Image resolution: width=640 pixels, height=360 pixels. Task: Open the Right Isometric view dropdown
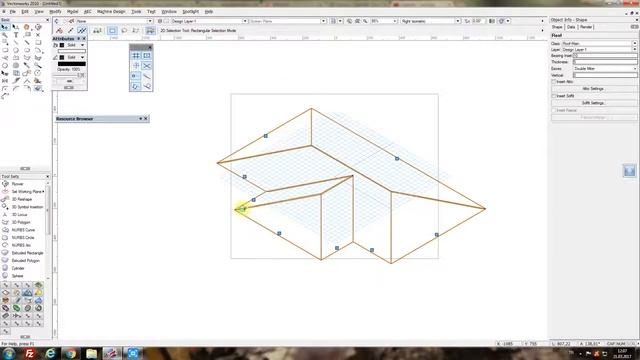430,21
